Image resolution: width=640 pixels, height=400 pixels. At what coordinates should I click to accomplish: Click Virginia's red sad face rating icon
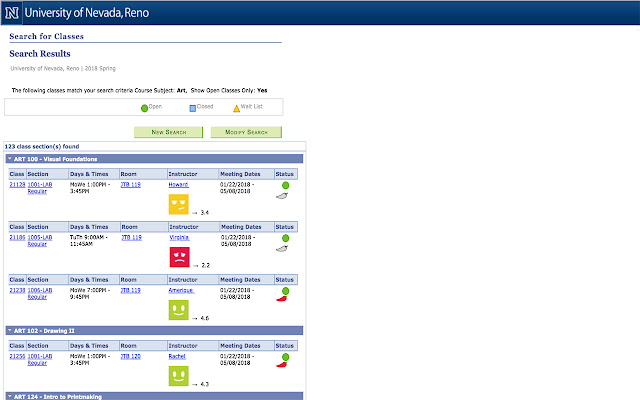point(180,257)
